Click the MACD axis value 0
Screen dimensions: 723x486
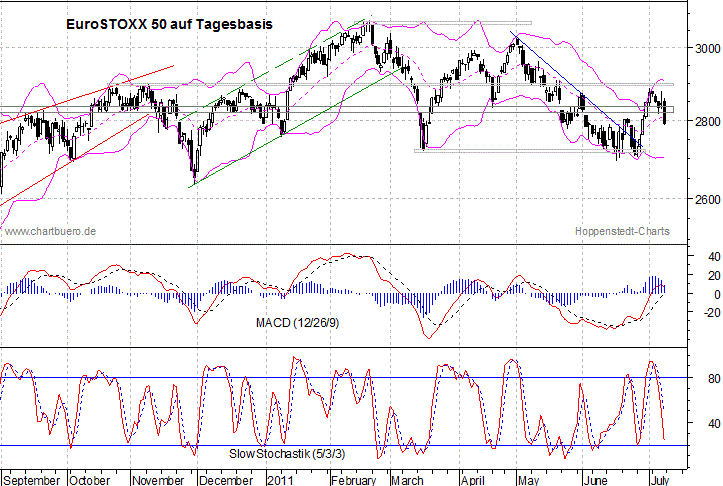pos(717,294)
